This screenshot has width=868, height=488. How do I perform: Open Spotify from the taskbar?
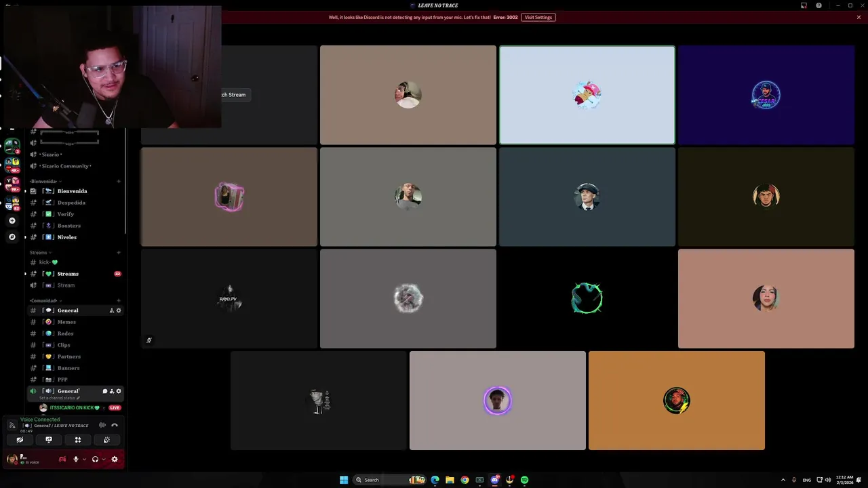pyautogui.click(x=524, y=480)
